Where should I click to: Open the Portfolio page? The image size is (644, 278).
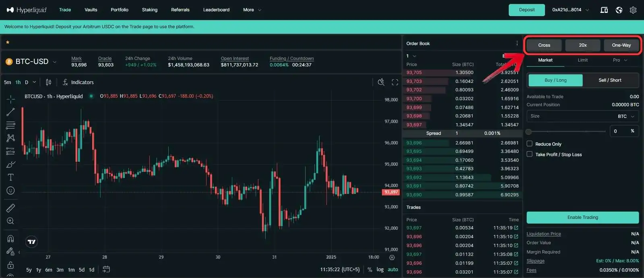click(x=120, y=10)
